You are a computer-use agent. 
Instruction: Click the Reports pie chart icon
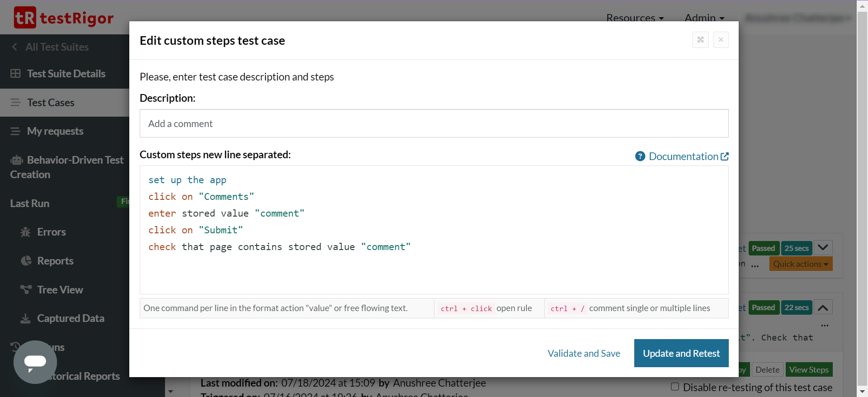[x=26, y=261]
